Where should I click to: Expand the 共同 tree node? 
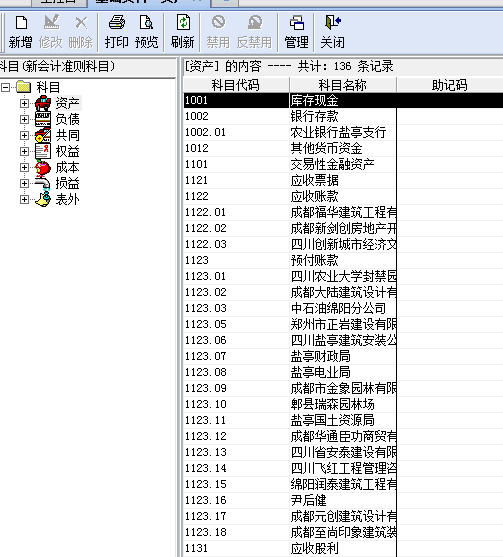pos(24,135)
